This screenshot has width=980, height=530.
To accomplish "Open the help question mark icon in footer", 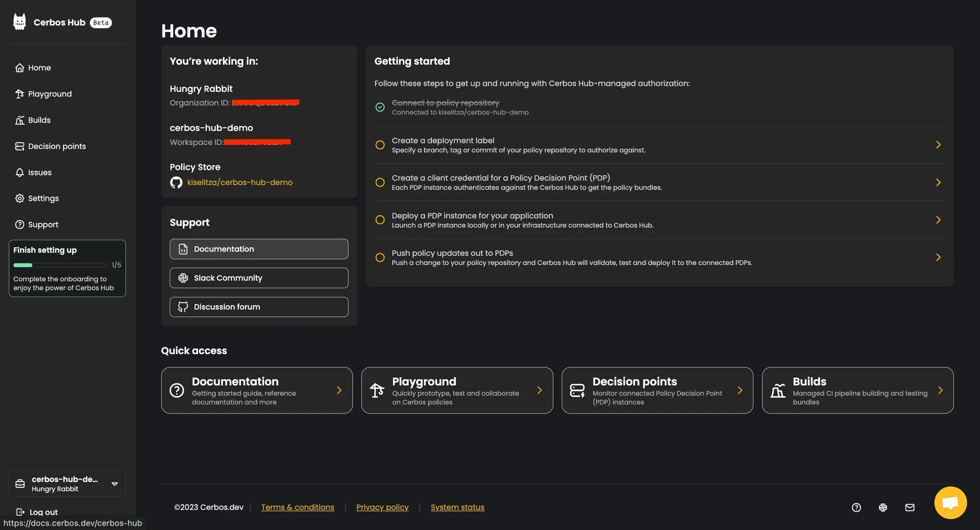I will coord(856,507).
